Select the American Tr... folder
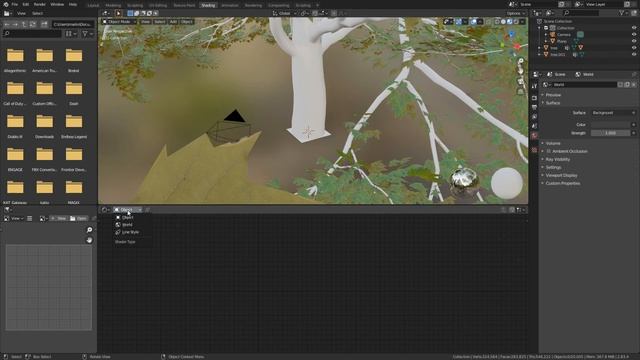Screen dimensions: 640x360 [44, 60]
